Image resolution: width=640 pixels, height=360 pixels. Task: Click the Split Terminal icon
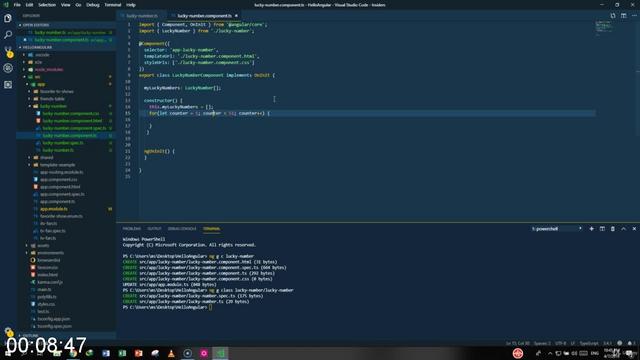click(602, 229)
